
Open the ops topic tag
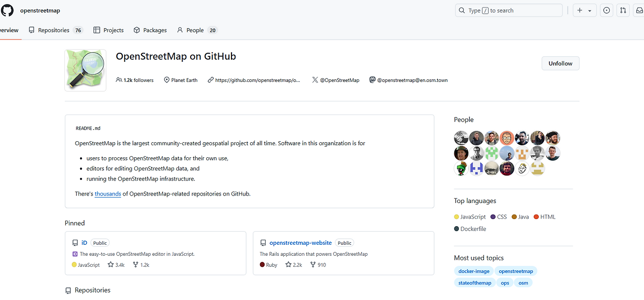[x=505, y=283]
